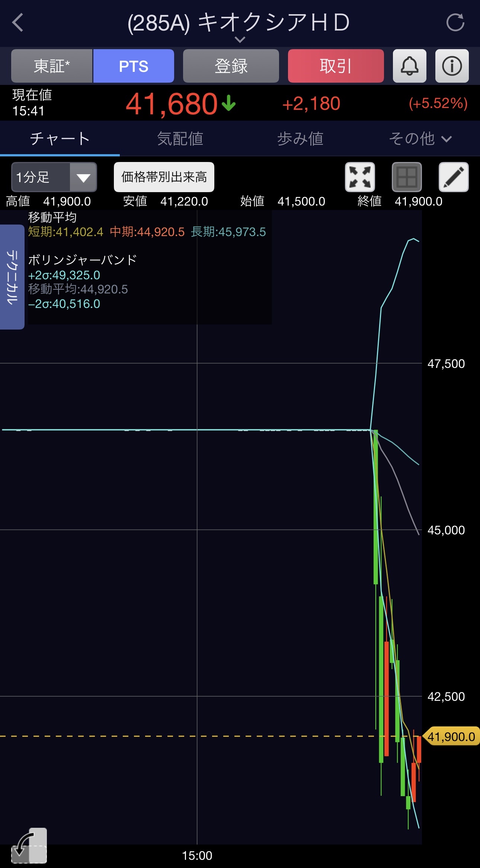
Task: Tap the 安値 41,220.0 low value
Action: [x=166, y=201]
